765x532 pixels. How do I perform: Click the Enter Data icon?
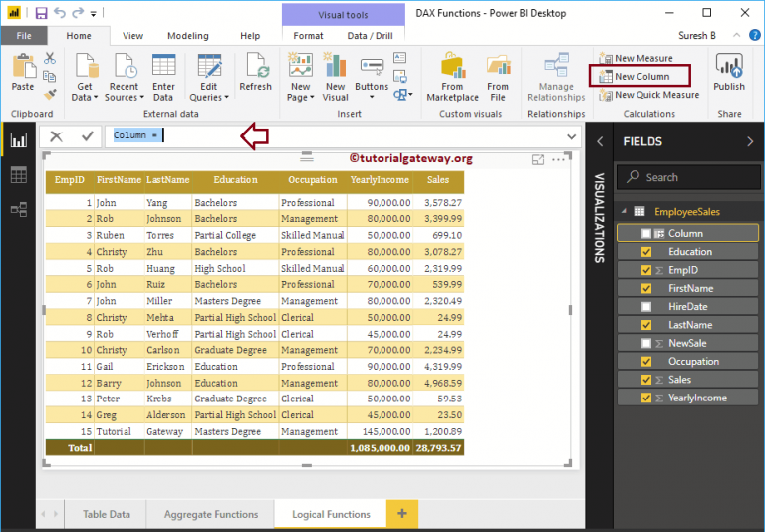click(164, 66)
